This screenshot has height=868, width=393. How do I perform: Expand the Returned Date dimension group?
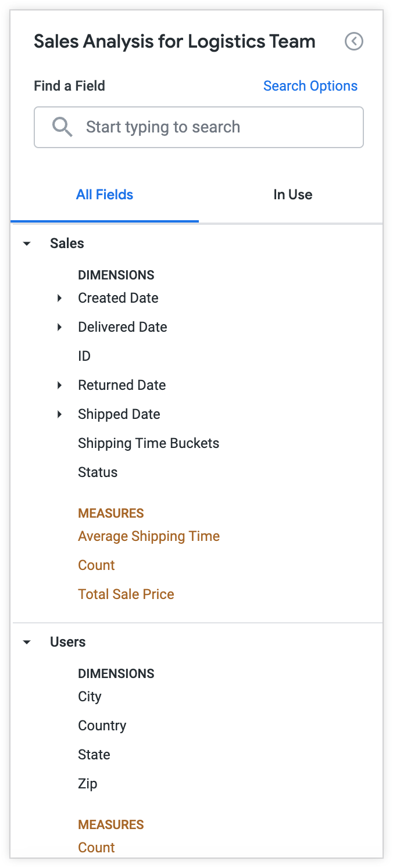[x=59, y=385]
